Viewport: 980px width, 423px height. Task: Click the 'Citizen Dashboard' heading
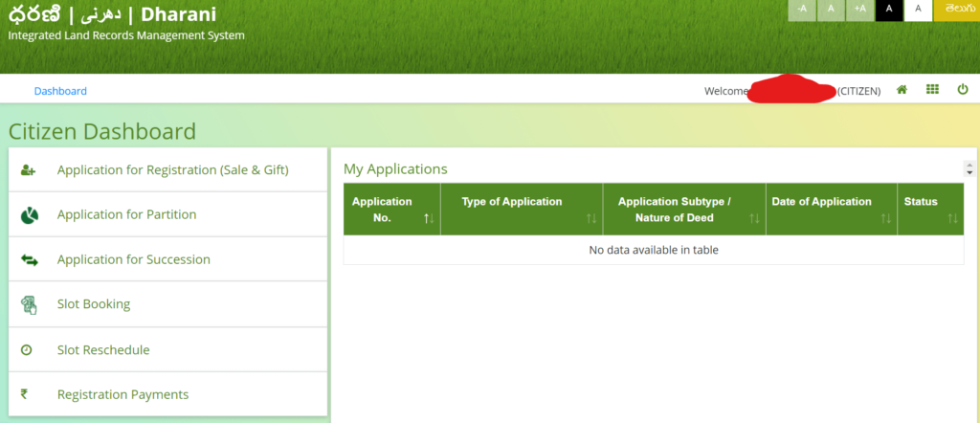(102, 132)
